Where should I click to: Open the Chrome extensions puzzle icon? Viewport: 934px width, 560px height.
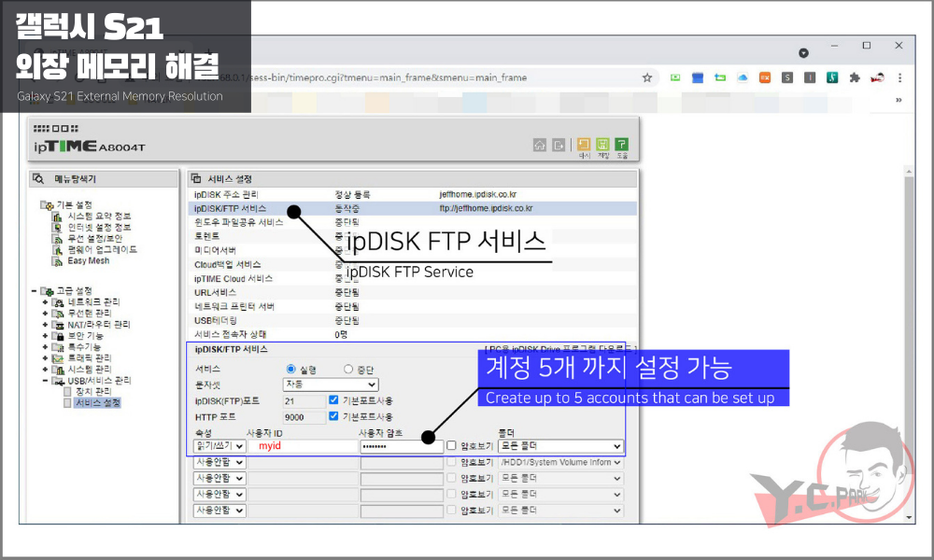tap(855, 77)
